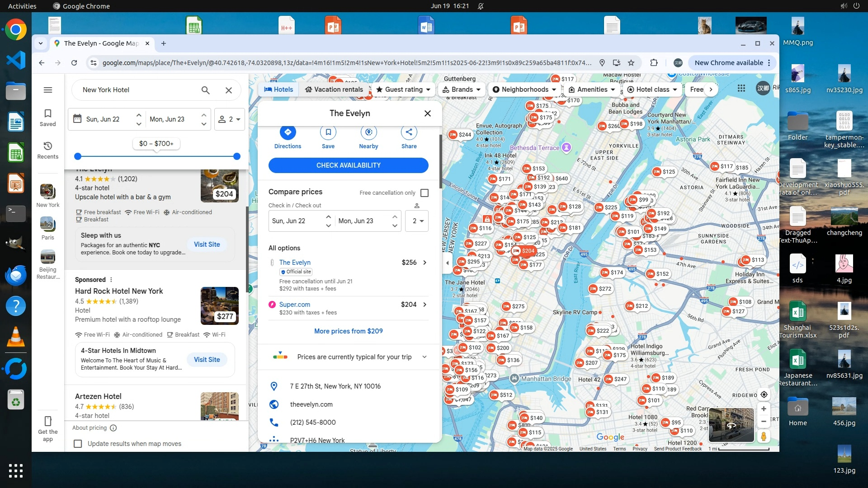Click the Nearby icon in hotel panel
Viewport: 868px width, 488px height.
[x=368, y=132]
